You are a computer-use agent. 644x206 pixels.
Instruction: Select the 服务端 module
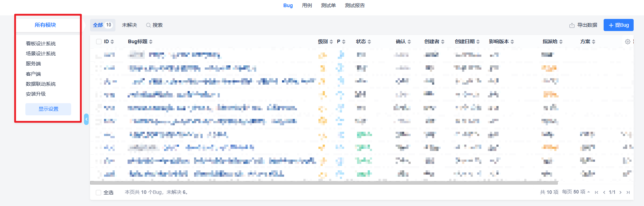pos(33,64)
